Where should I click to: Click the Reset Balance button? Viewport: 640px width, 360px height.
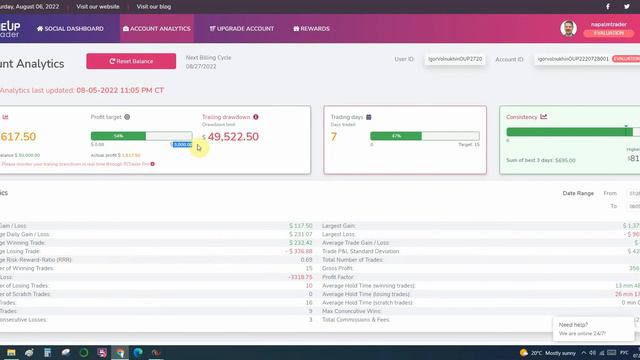[x=131, y=61]
